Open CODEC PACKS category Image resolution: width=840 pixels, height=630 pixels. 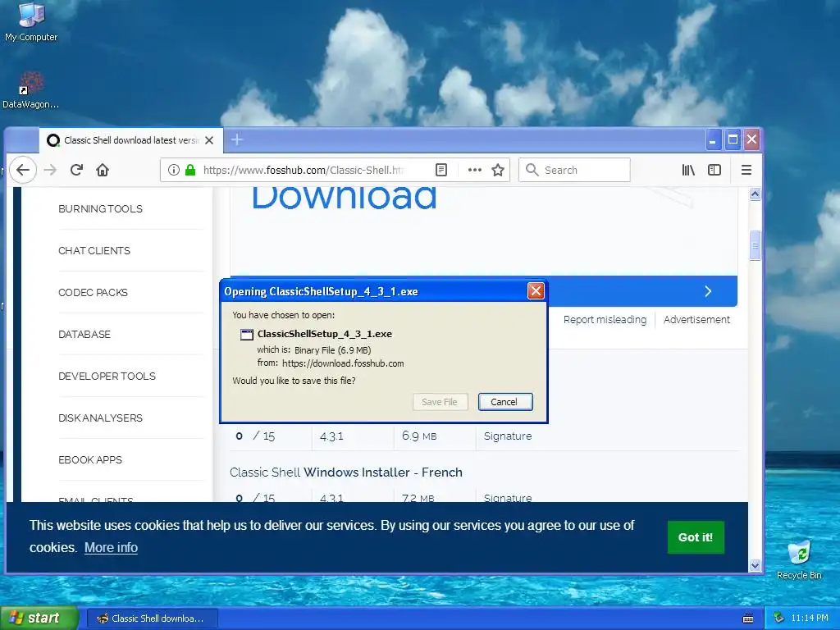click(x=94, y=293)
